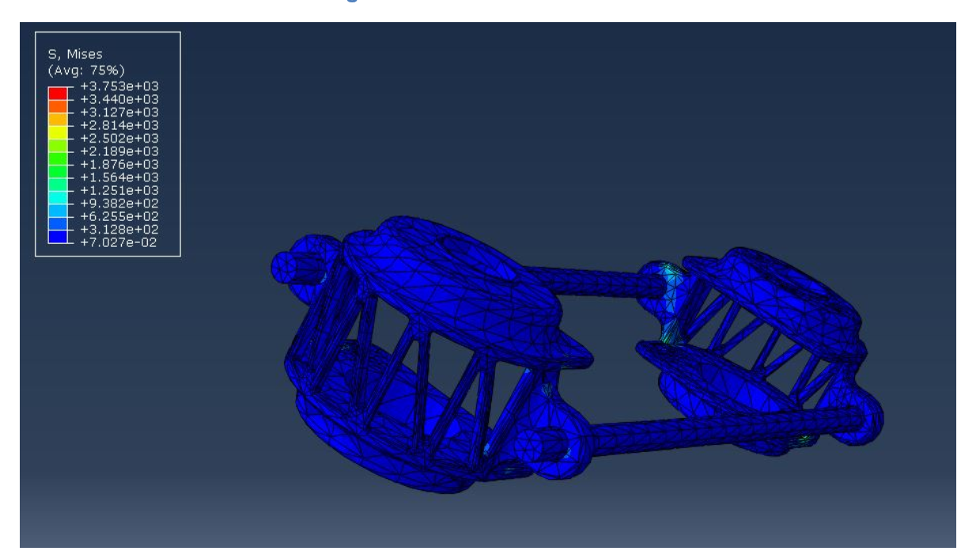Pick the cyan legend color band
The image size is (980, 551).
point(57,196)
